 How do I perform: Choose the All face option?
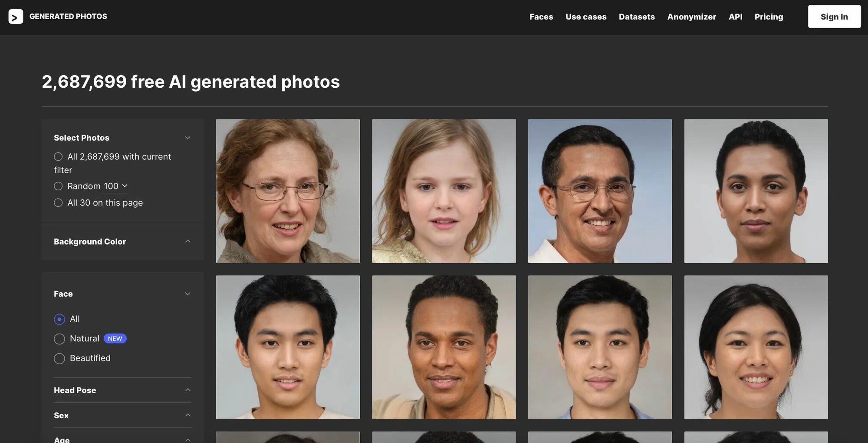pyautogui.click(x=59, y=319)
